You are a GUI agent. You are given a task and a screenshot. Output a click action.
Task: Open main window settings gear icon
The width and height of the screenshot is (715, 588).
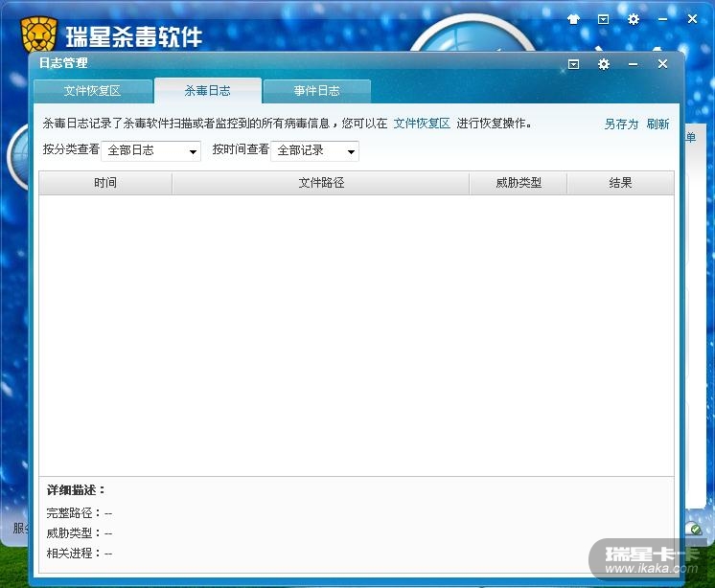(x=634, y=19)
